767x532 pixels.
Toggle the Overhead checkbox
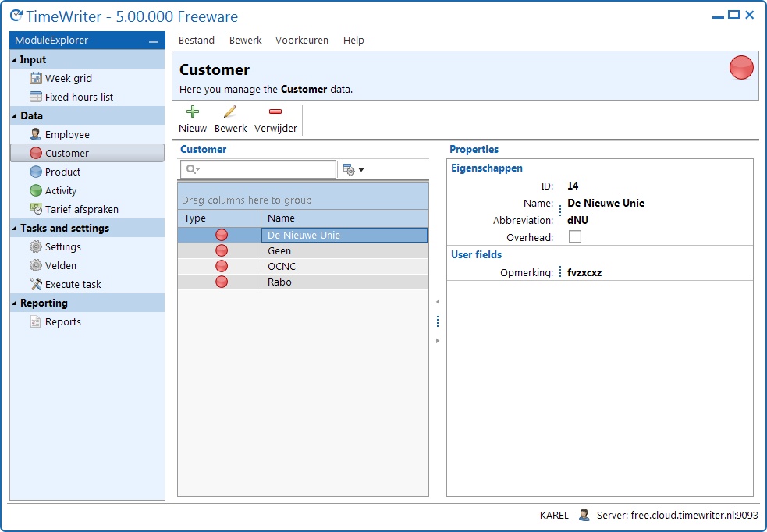pos(575,237)
